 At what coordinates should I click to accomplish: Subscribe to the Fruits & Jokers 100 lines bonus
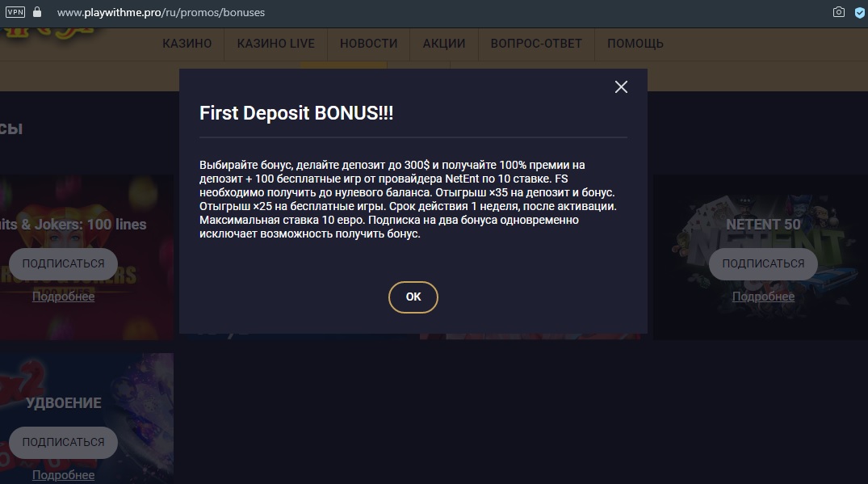pos(63,263)
